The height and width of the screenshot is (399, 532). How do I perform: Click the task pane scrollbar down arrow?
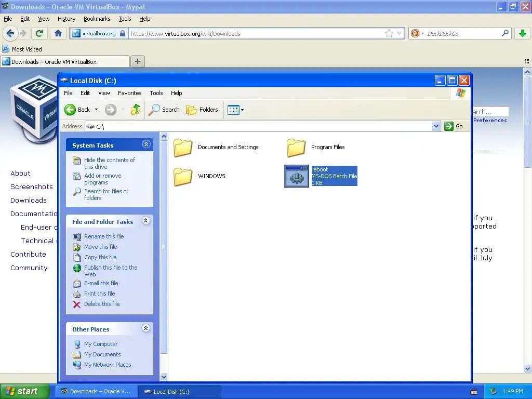tap(164, 377)
